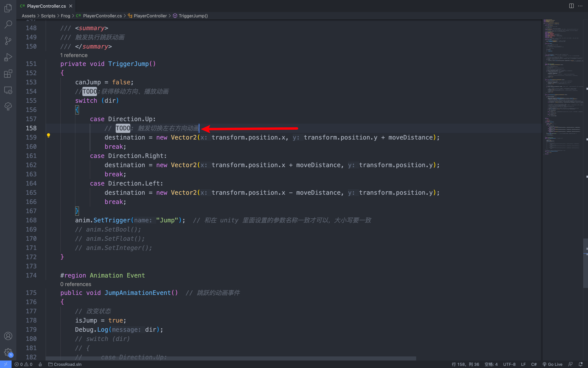Click 'case Direction.Left:' line
This screenshot has height=368, width=588.
(126, 183)
